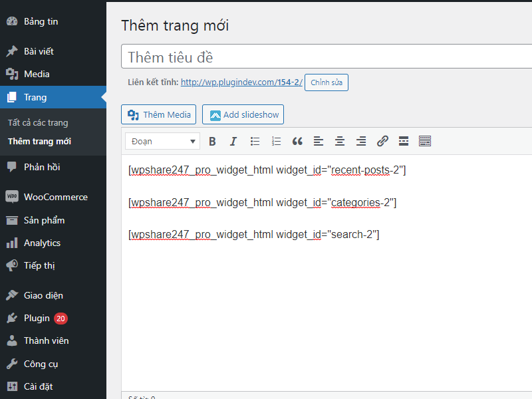Go to Tất cả các trang submenu
Screen dimensions: 532x399
tap(38, 122)
